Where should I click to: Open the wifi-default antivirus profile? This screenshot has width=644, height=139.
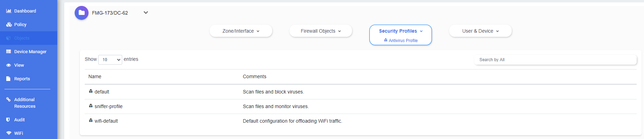(106, 121)
